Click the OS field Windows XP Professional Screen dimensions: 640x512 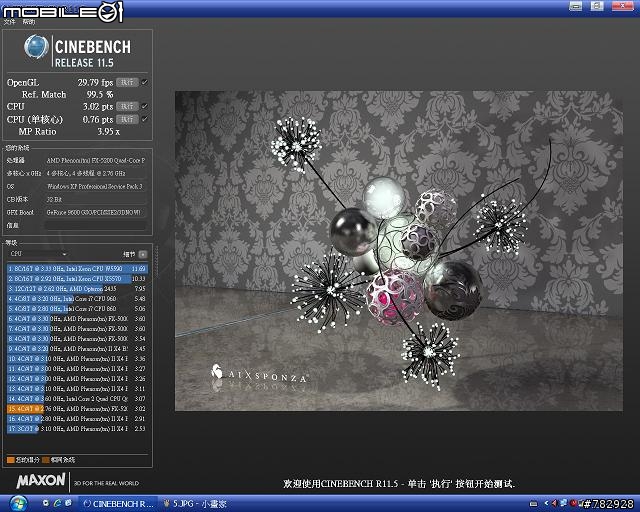[95, 187]
